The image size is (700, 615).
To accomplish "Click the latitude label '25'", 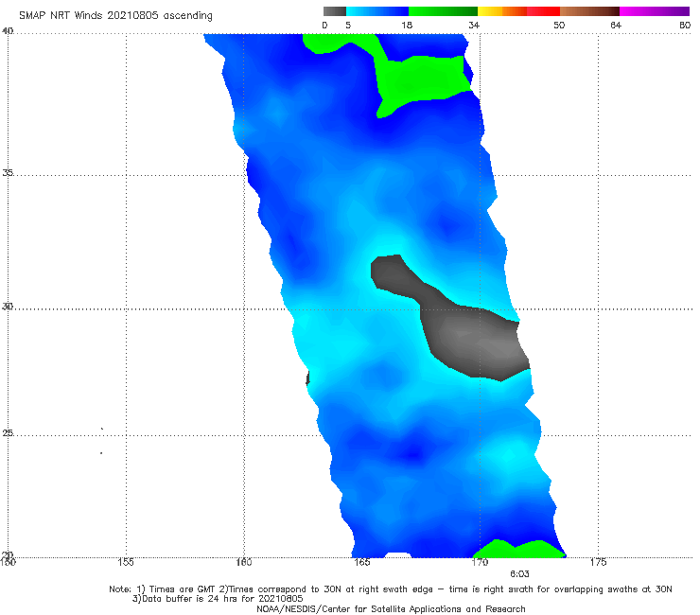I will point(8,432).
